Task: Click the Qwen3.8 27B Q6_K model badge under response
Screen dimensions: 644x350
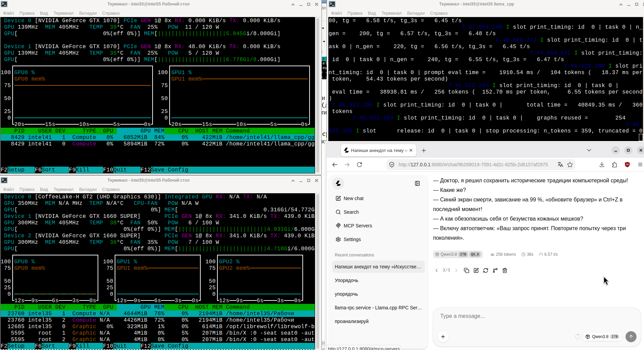Action: click(458, 254)
